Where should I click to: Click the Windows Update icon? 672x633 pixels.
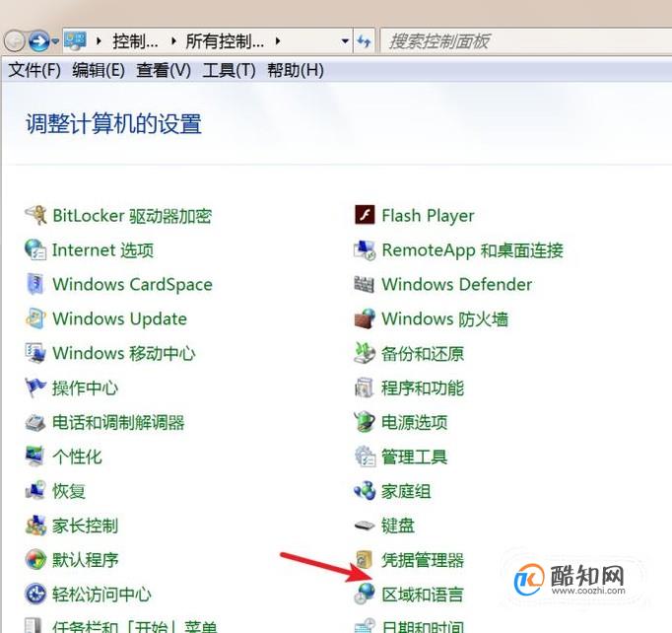point(35,318)
